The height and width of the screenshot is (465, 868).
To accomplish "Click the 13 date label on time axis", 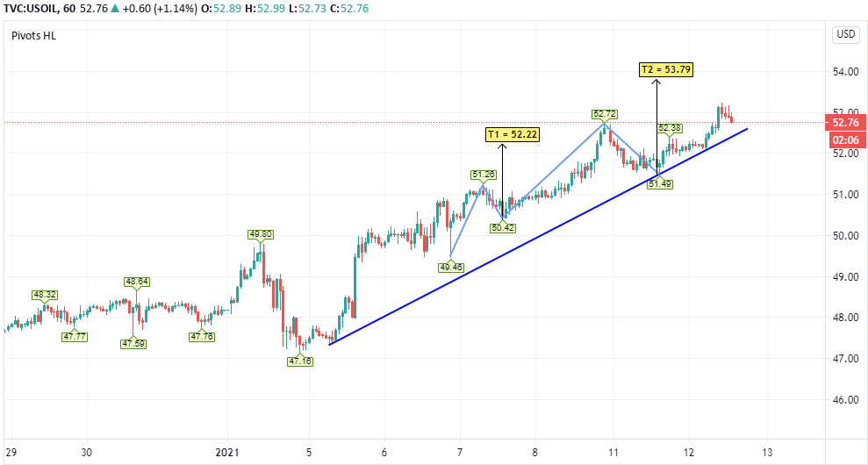I will click(766, 454).
